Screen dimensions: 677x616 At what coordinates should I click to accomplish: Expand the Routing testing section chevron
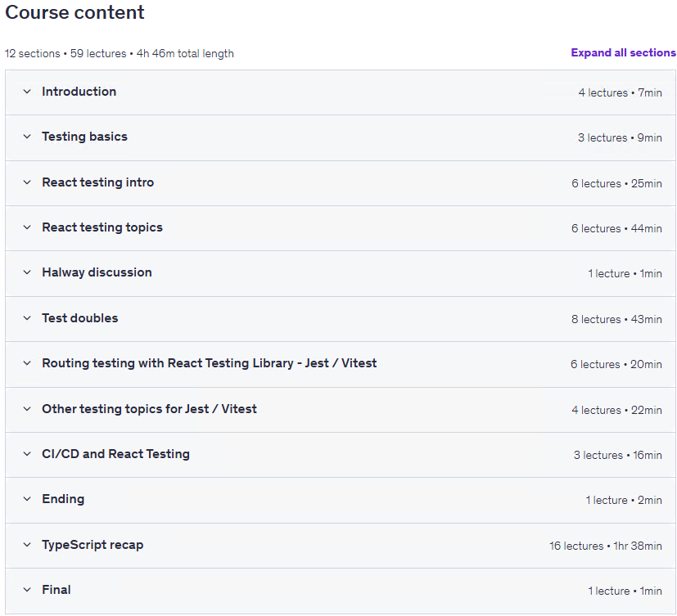coord(27,363)
